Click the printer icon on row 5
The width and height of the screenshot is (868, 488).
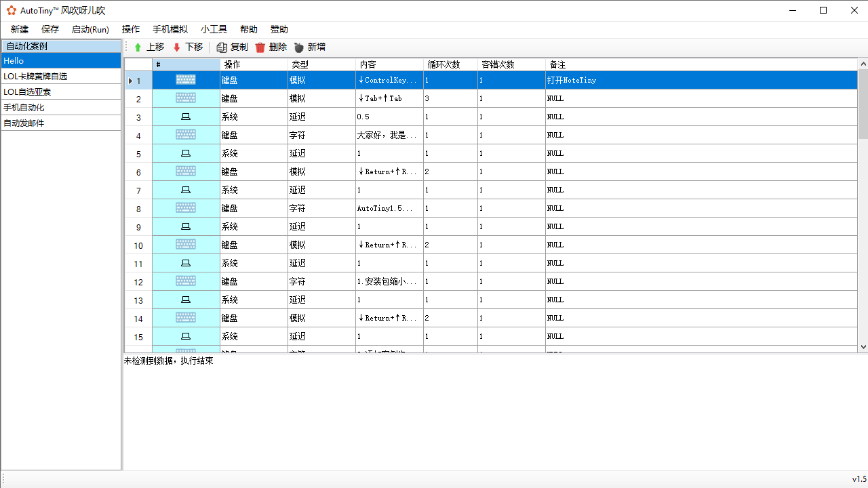point(185,153)
